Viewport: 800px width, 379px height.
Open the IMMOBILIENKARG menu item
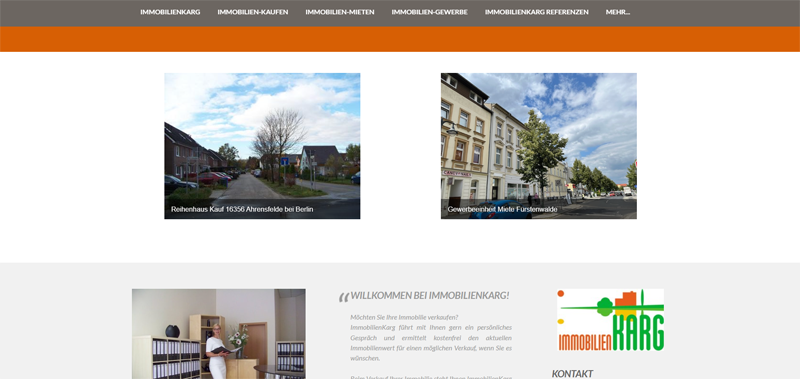(170, 12)
